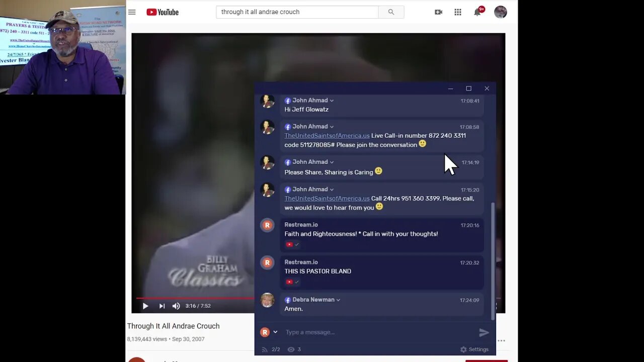Click the video red progress bar
Image resolution: width=644 pixels, height=362 pixels.
coord(195,298)
